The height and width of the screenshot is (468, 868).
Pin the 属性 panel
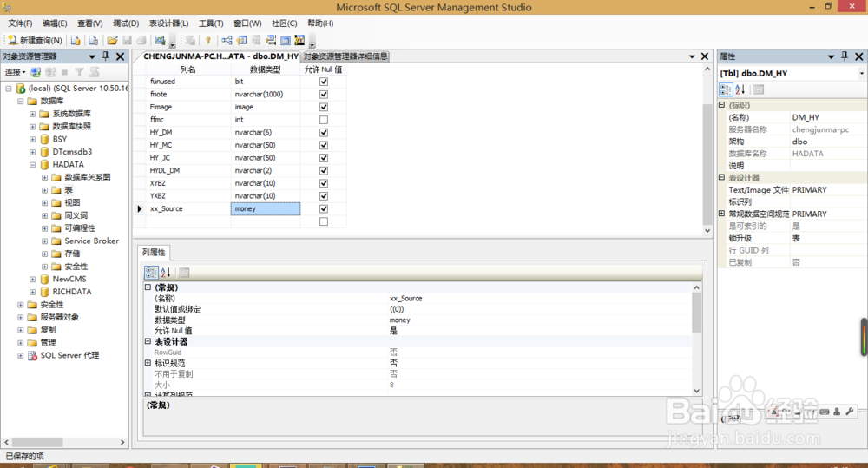[845, 56]
